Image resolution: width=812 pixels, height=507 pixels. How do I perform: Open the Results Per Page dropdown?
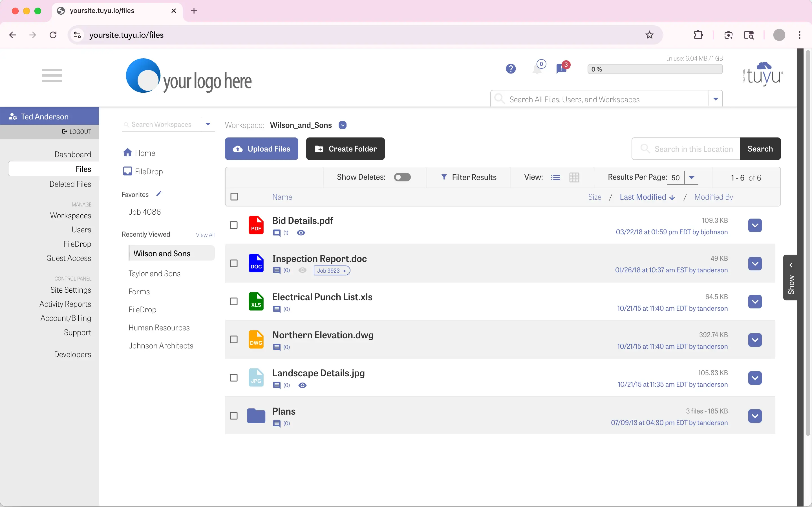pos(691,177)
